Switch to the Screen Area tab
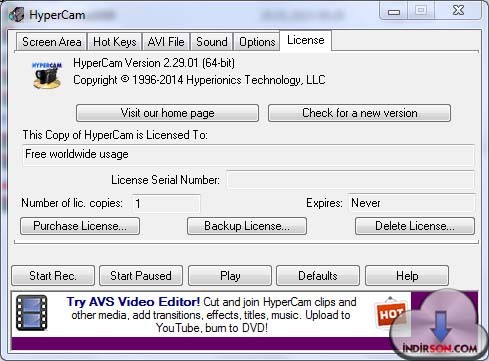 tap(52, 42)
